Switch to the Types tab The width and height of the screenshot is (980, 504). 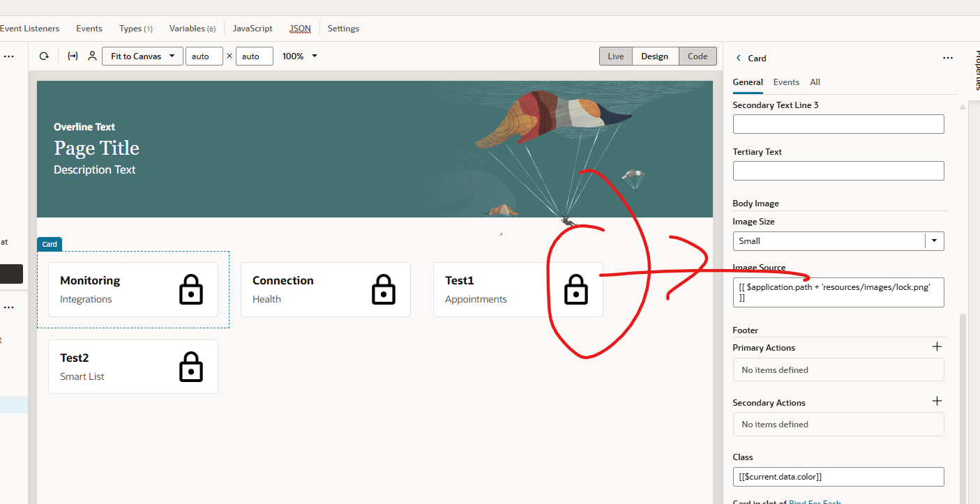(136, 29)
